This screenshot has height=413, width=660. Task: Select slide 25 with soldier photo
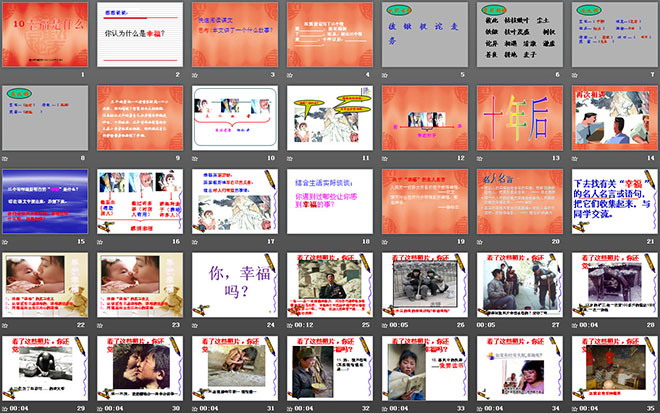[330, 285]
